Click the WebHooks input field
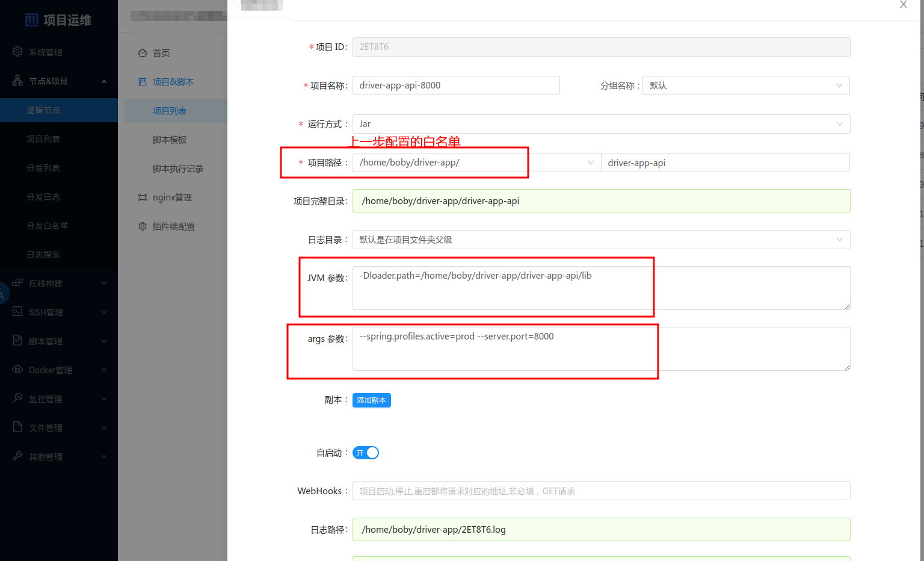This screenshot has height=561, width=924. tap(600, 491)
